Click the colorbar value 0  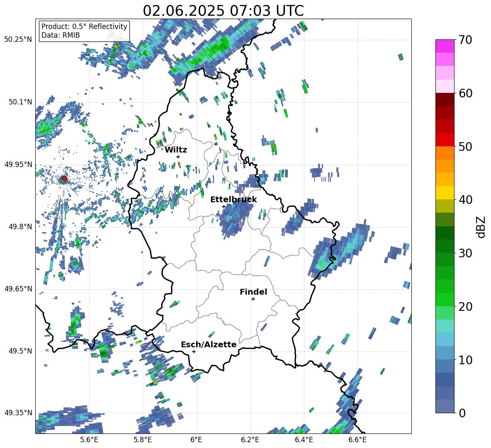tap(462, 413)
